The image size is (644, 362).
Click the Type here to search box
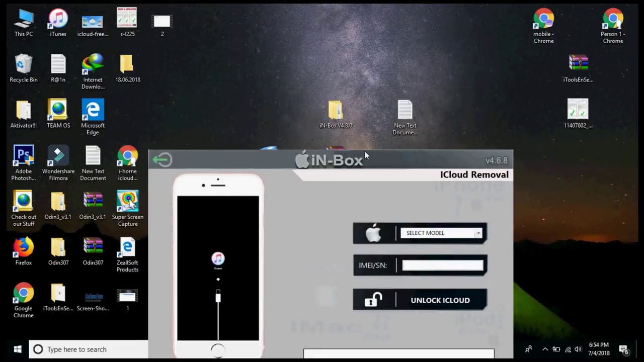[x=89, y=349]
